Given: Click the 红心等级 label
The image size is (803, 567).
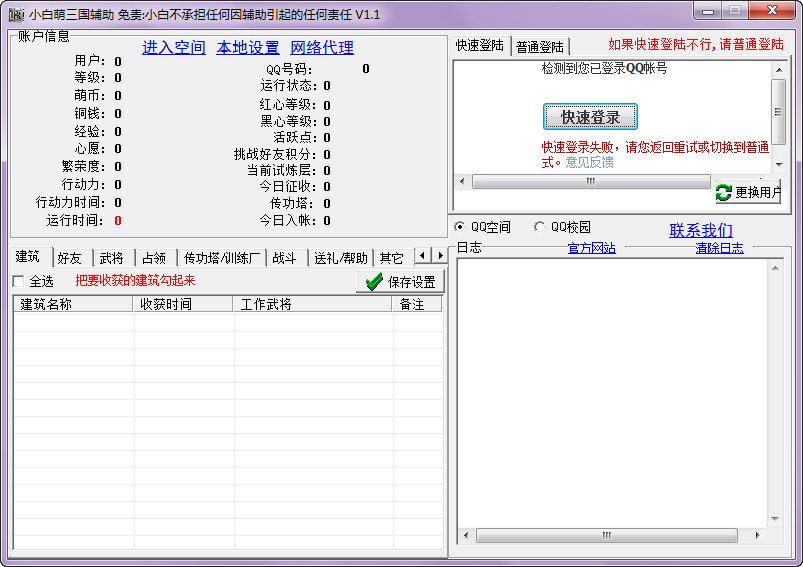Looking at the screenshot, I should [288, 105].
